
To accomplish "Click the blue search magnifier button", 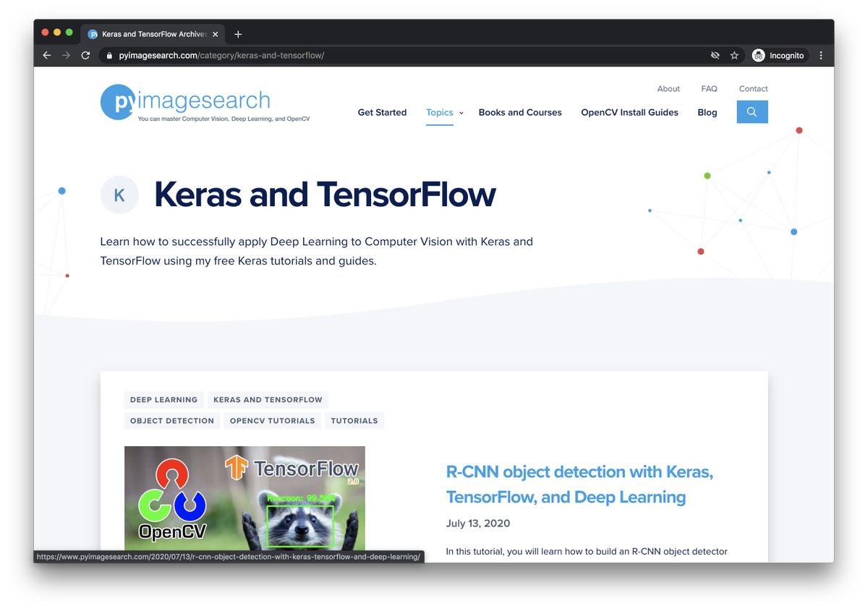I will [752, 112].
